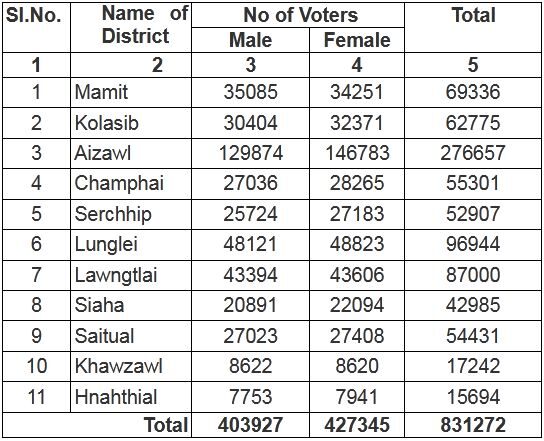The height and width of the screenshot is (441, 544).
Task: Select the Aizawl total value 276657
Action: pos(473,153)
